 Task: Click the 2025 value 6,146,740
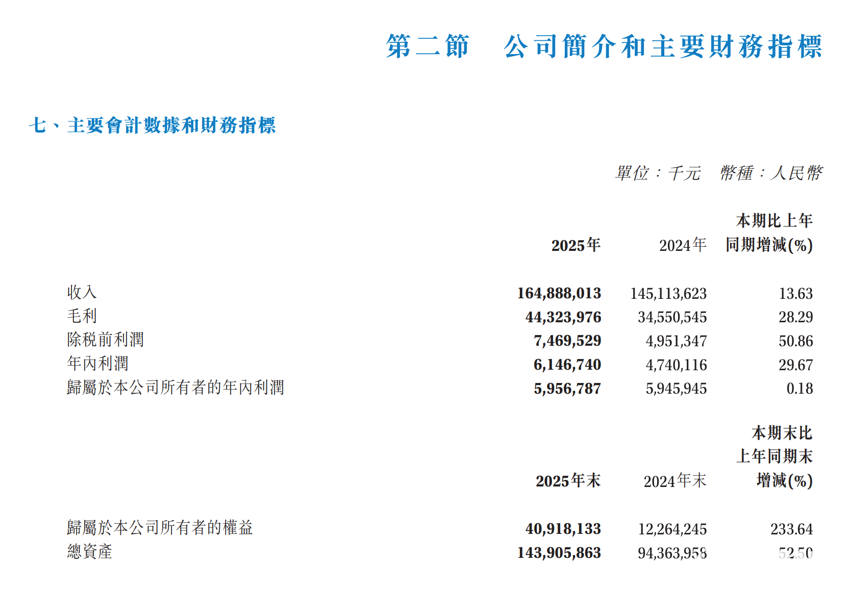point(567,365)
